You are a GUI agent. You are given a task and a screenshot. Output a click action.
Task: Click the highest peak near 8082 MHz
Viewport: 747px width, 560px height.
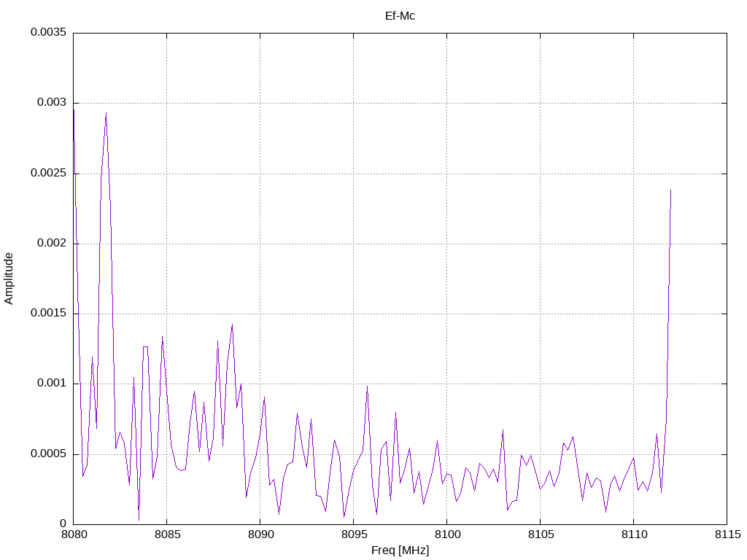point(107,113)
